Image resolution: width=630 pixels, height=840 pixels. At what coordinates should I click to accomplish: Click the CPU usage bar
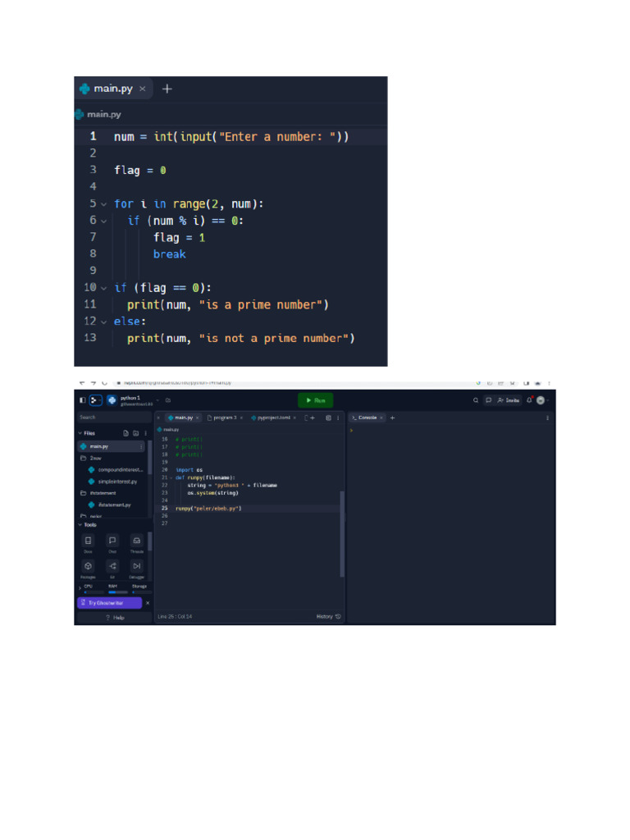(x=94, y=592)
